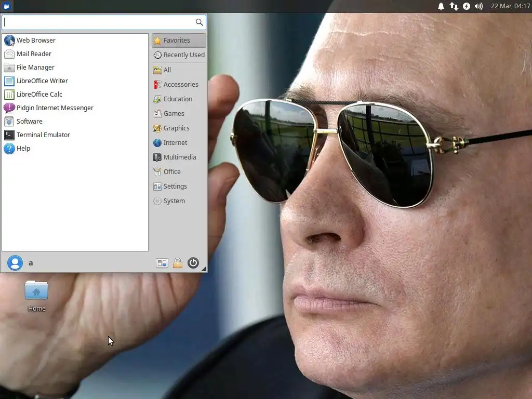
Task: Click the Terminal Emulator icon
Action: 9,135
